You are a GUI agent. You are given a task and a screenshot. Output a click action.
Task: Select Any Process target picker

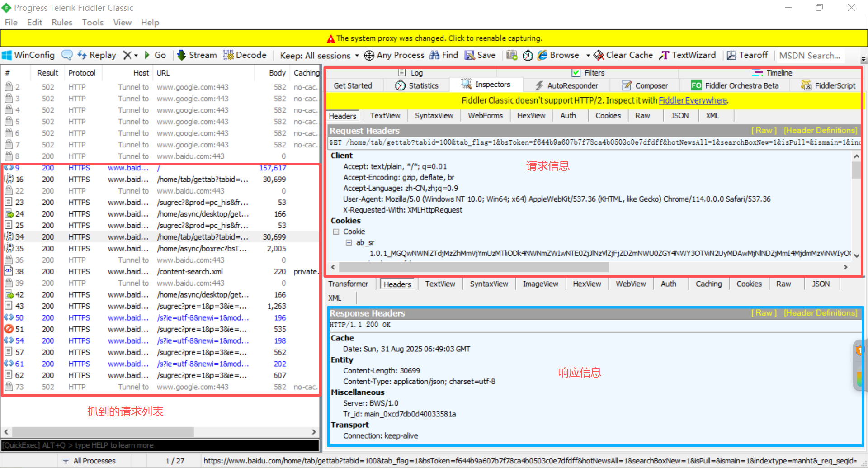(x=394, y=55)
